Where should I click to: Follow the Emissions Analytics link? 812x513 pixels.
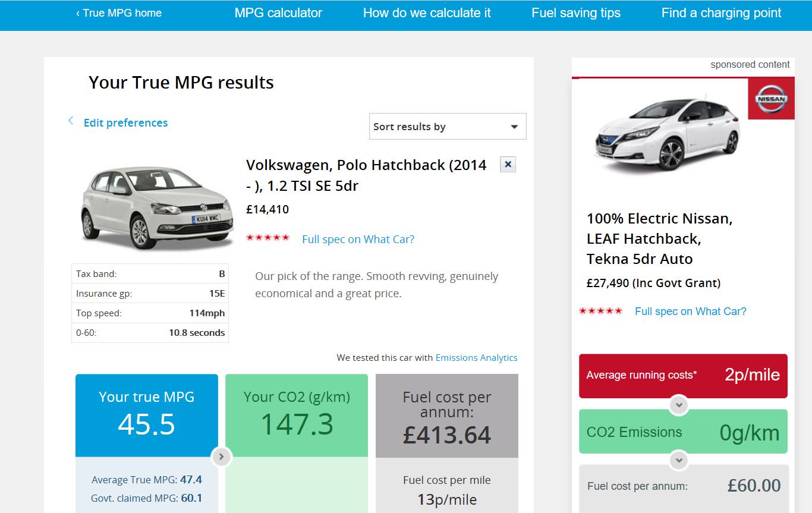coord(476,358)
